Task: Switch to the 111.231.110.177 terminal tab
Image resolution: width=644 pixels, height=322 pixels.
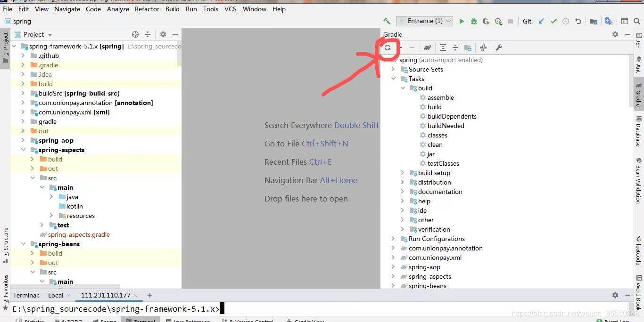Action: point(106,295)
